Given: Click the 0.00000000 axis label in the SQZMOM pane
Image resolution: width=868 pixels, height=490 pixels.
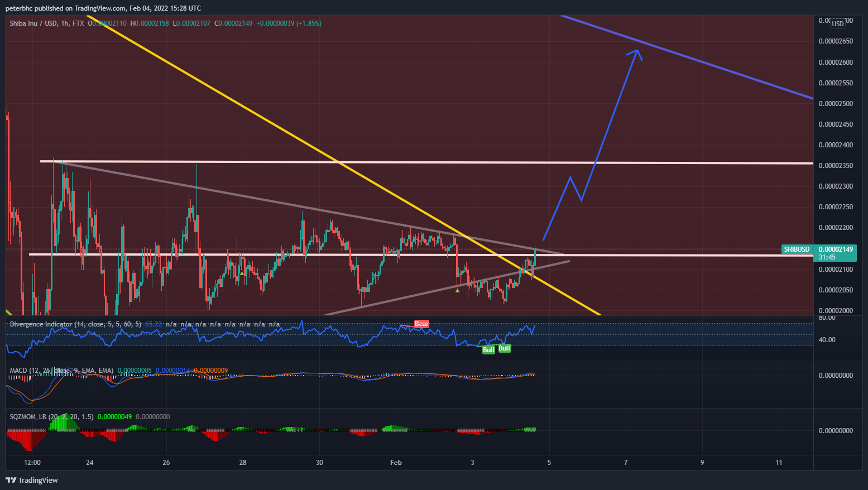Looking at the screenshot, I should click(x=836, y=431).
